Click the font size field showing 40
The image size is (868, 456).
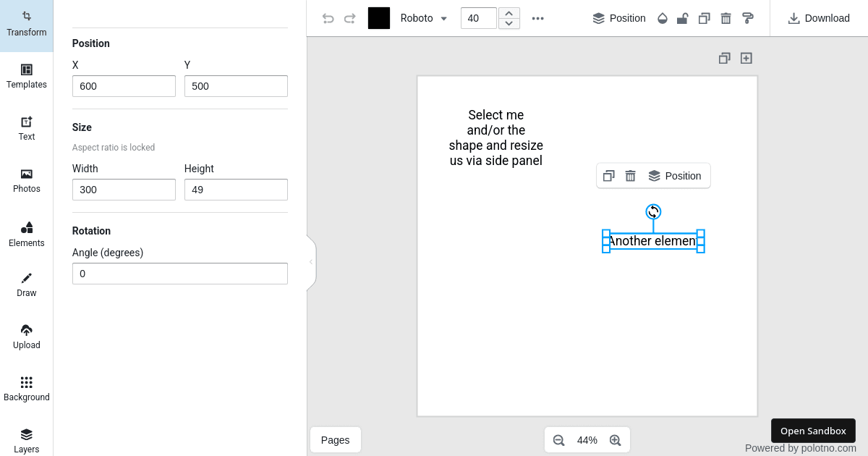[478, 18]
